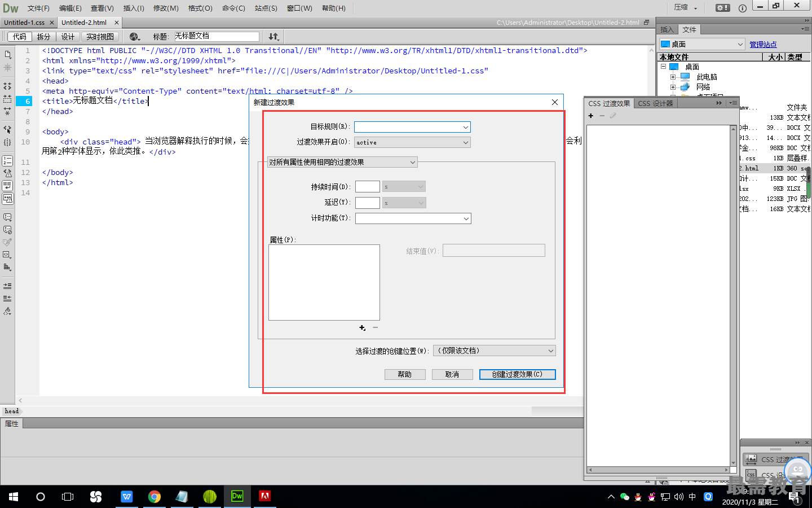Collapse the 桌面 tree node
This screenshot has height=508, width=812.
pyautogui.click(x=664, y=67)
